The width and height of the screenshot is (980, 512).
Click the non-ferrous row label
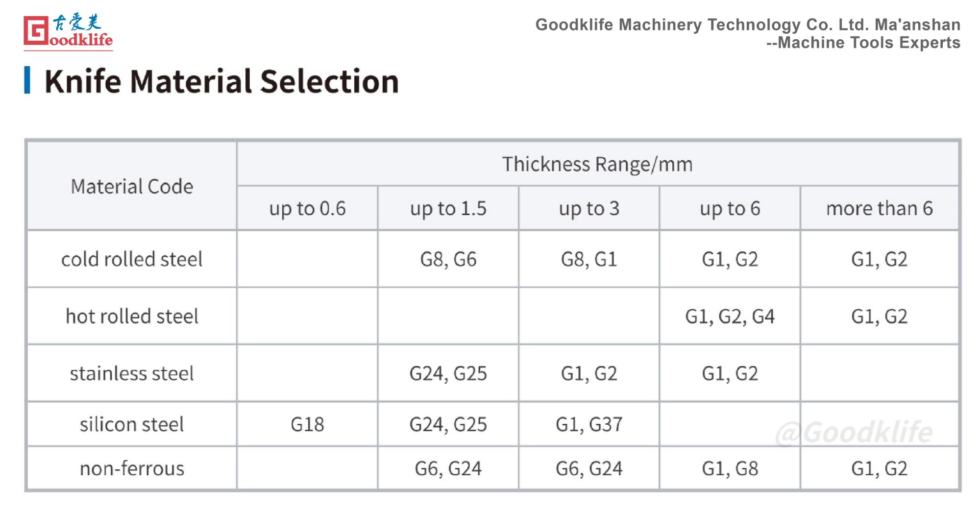point(132,469)
